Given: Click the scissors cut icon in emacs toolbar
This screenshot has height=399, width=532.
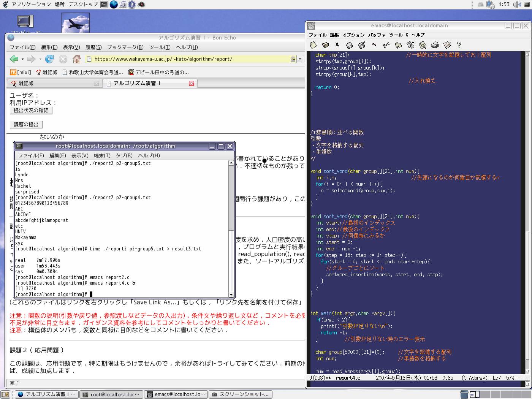Looking at the screenshot, I should (386, 45).
